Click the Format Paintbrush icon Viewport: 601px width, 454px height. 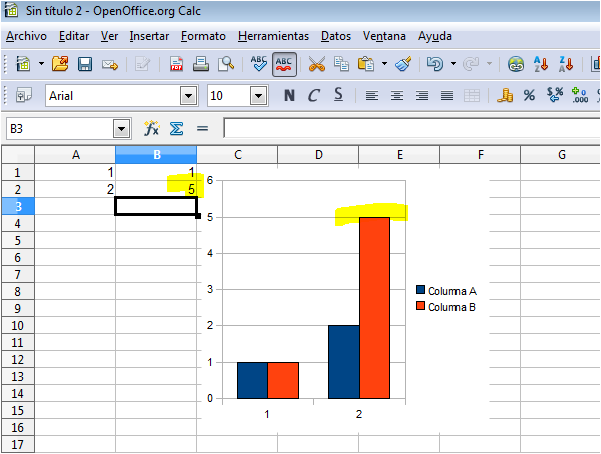[402, 64]
